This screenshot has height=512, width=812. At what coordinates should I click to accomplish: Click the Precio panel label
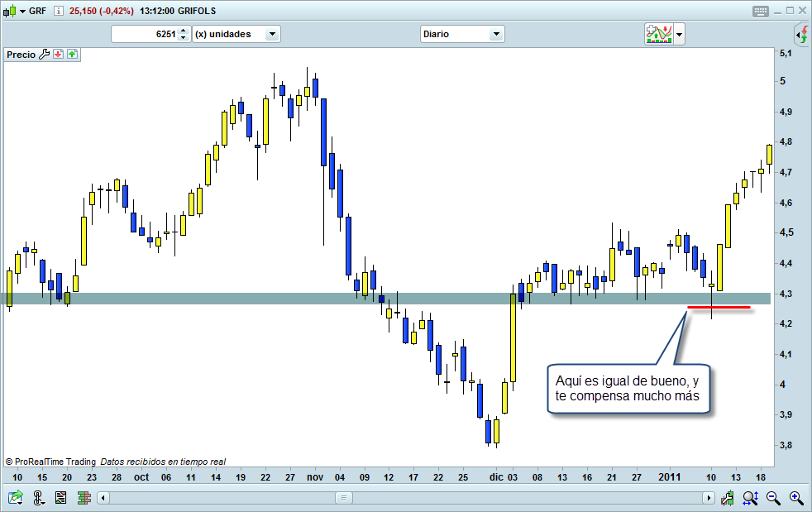tap(20, 53)
